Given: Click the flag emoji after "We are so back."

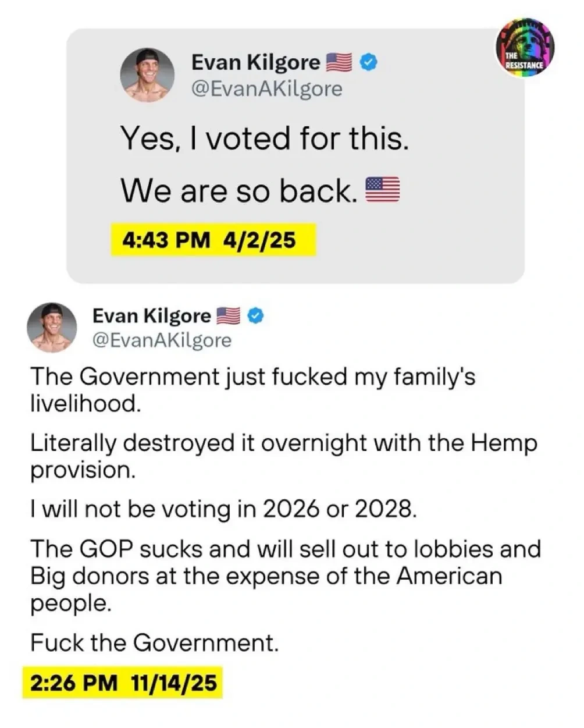Looking at the screenshot, I should (382, 190).
